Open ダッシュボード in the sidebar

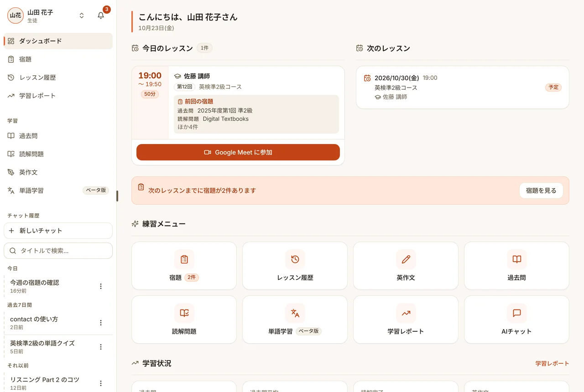[x=58, y=41]
